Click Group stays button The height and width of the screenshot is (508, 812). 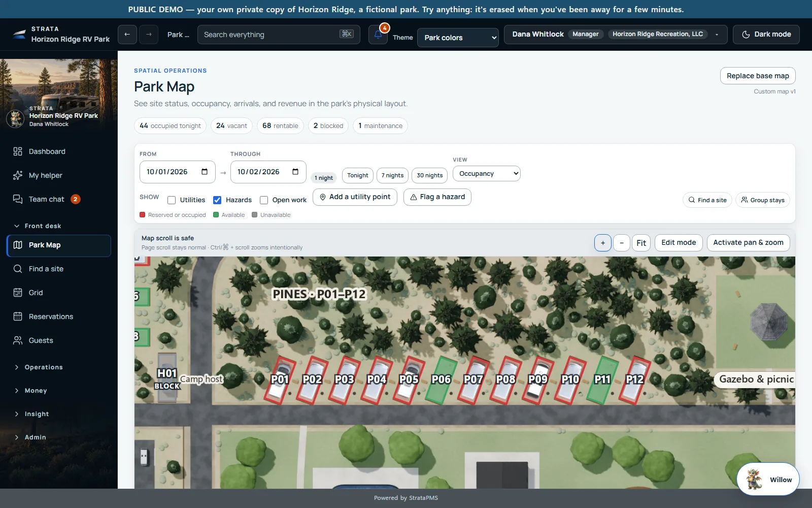(x=763, y=200)
